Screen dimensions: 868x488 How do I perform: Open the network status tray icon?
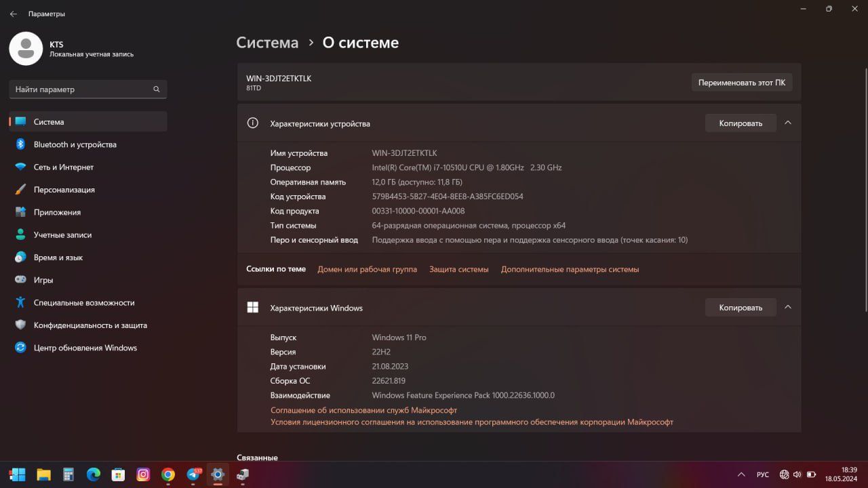785,474
